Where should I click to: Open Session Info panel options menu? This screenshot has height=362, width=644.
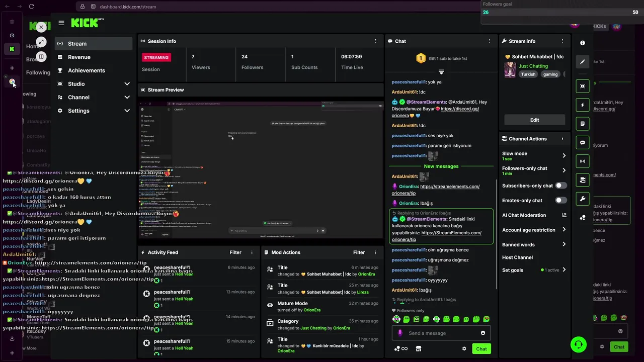pyautogui.click(x=375, y=41)
